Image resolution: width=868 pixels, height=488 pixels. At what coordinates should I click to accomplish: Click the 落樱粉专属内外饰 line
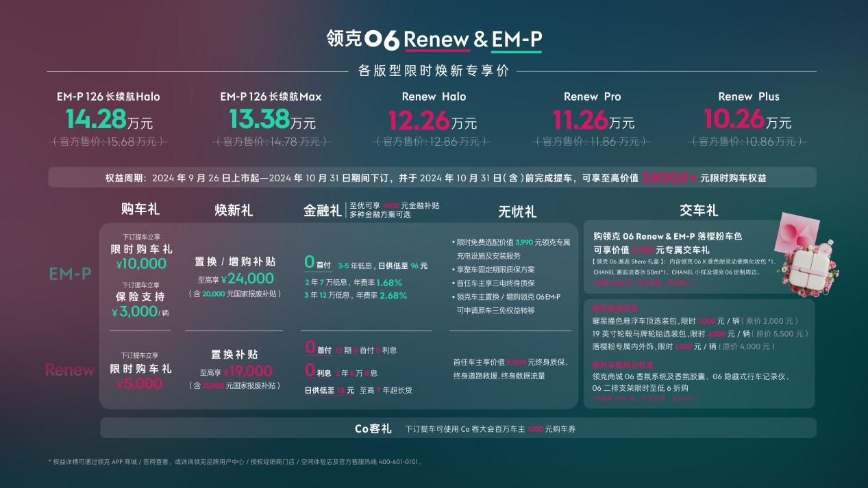click(x=685, y=347)
